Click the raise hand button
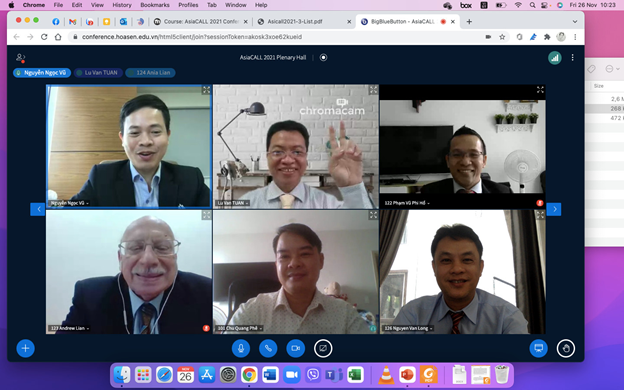624x390 pixels. point(566,348)
